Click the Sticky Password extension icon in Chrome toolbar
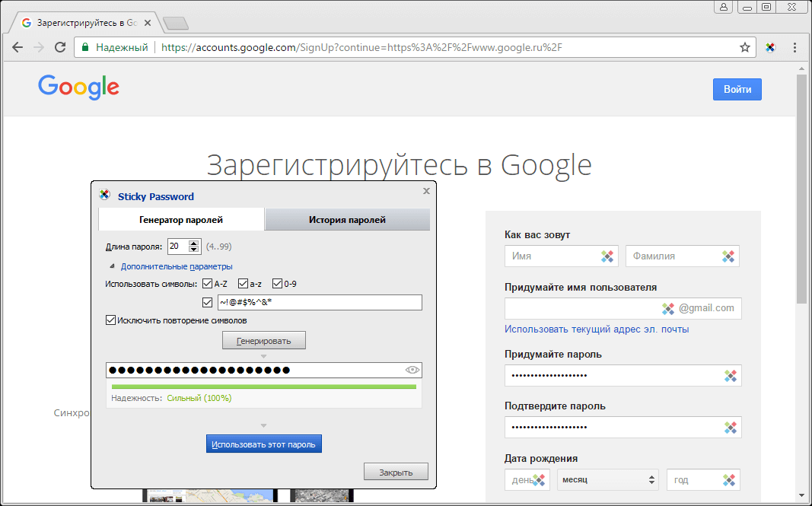 (770, 48)
